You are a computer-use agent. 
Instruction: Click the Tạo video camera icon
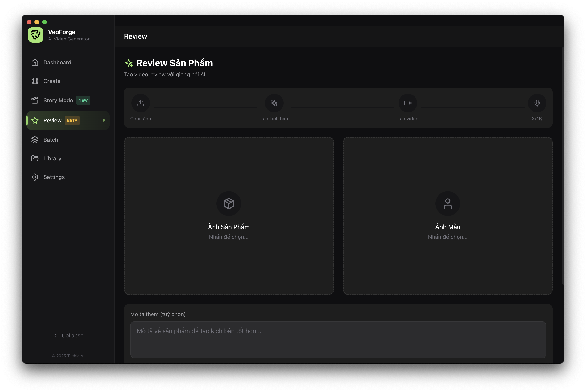click(x=408, y=103)
